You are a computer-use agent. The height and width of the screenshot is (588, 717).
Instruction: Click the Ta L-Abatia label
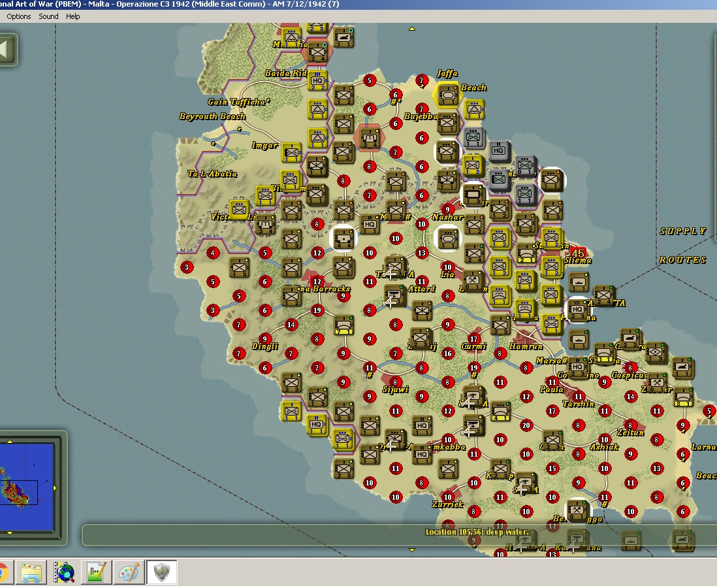(x=213, y=174)
